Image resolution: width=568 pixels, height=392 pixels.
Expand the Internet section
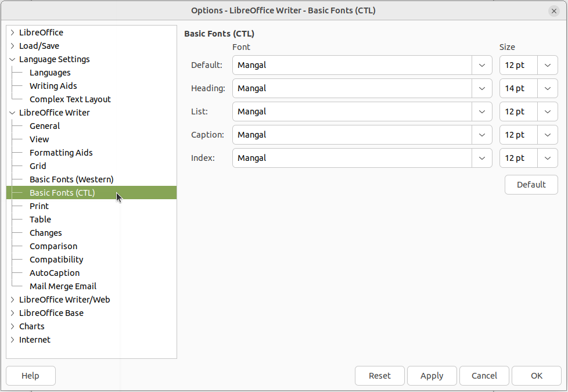click(12, 339)
